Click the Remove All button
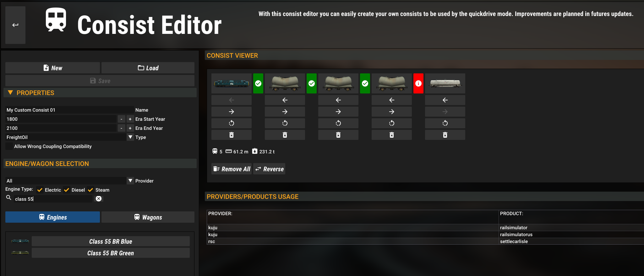The image size is (644, 276). point(232,169)
